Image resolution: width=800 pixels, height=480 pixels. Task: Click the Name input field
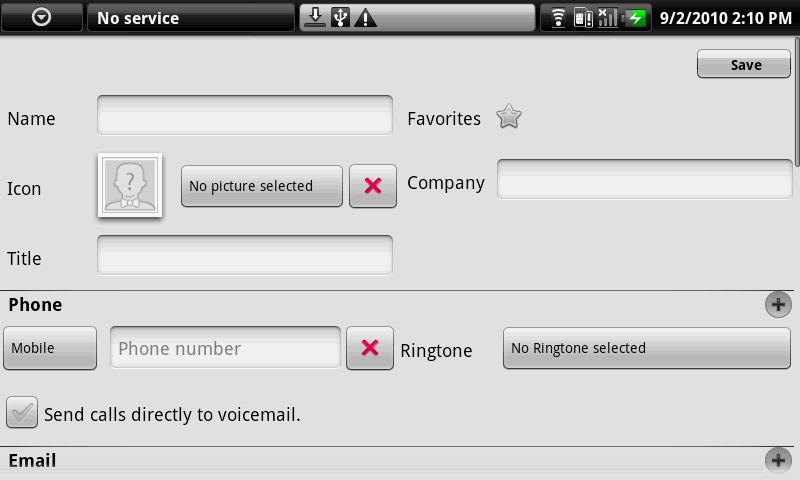pos(245,116)
